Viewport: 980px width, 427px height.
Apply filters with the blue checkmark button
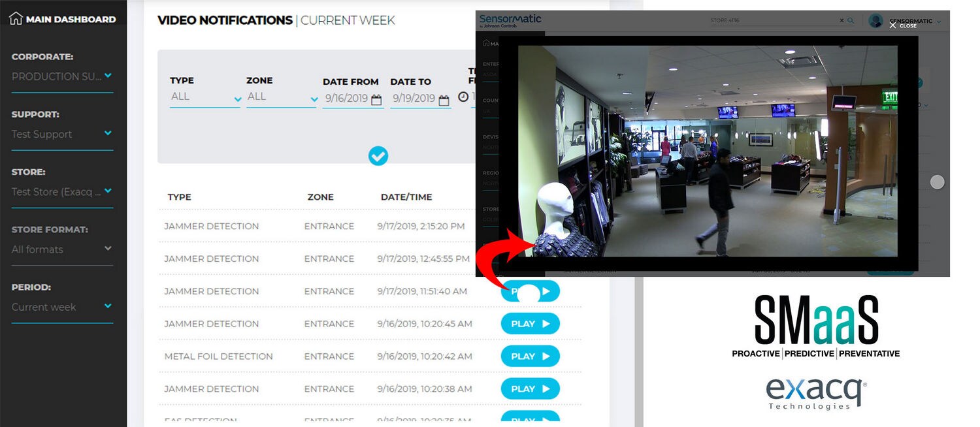pyautogui.click(x=378, y=156)
